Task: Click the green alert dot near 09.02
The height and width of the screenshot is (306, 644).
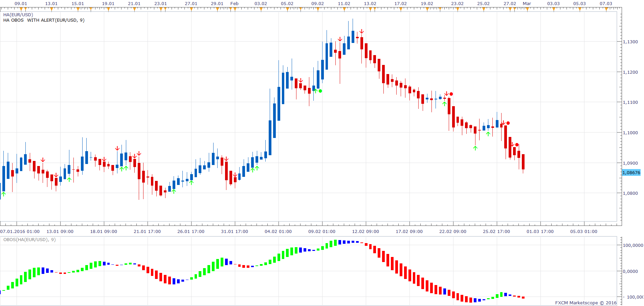Action: 320,91
